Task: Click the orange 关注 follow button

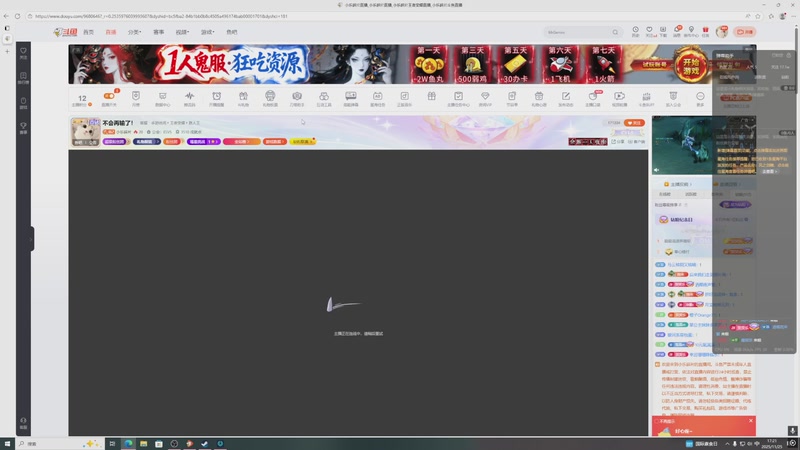Action: [634, 123]
